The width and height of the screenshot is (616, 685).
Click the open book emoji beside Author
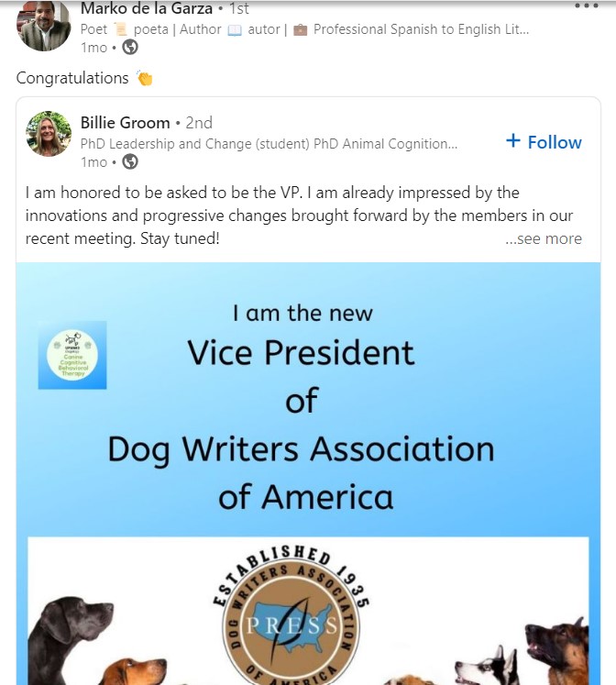235,29
